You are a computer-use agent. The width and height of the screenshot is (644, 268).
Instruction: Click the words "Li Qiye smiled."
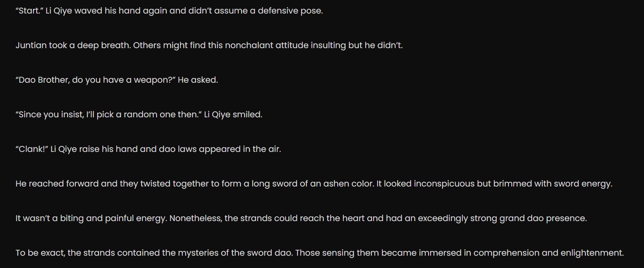click(x=233, y=115)
